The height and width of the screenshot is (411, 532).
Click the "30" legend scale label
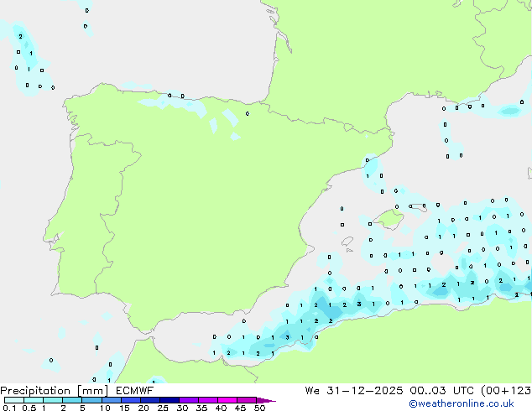(x=182, y=408)
